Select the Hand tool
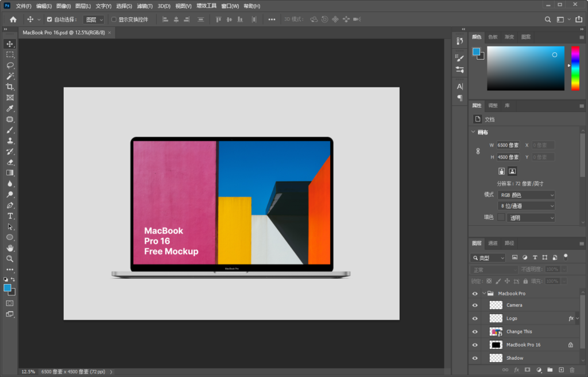588x377 pixels. click(10, 248)
